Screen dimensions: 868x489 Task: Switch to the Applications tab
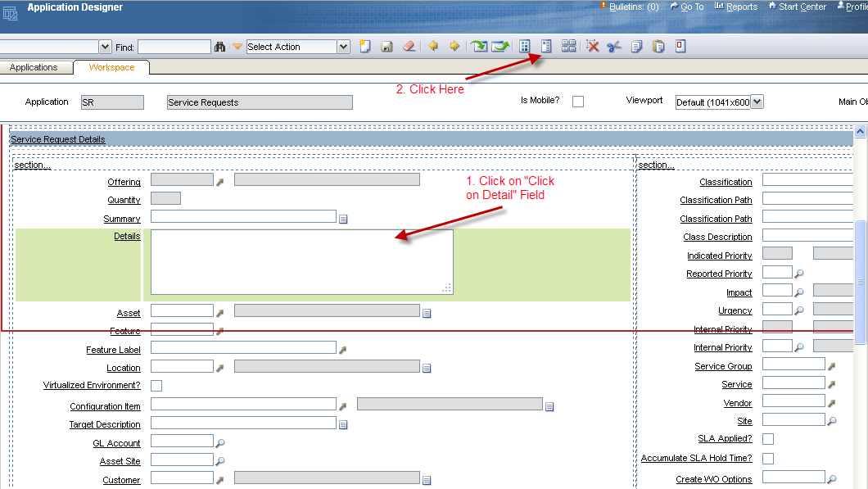click(x=37, y=67)
